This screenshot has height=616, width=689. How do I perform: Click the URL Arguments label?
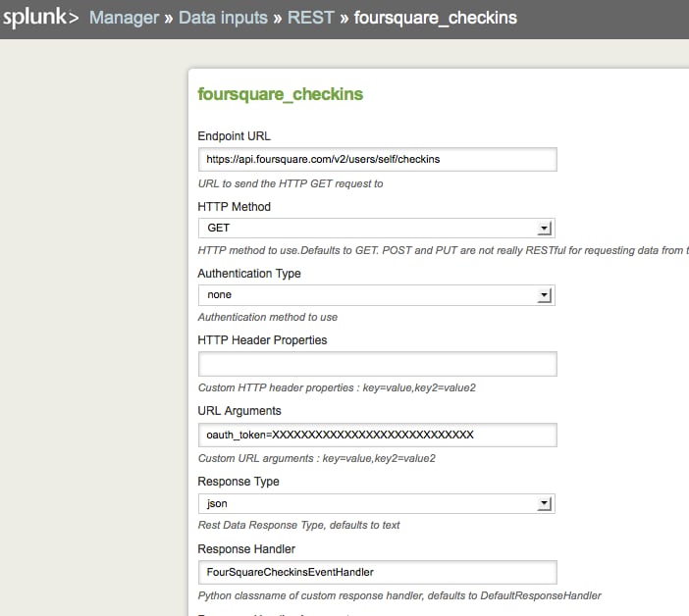[239, 411]
